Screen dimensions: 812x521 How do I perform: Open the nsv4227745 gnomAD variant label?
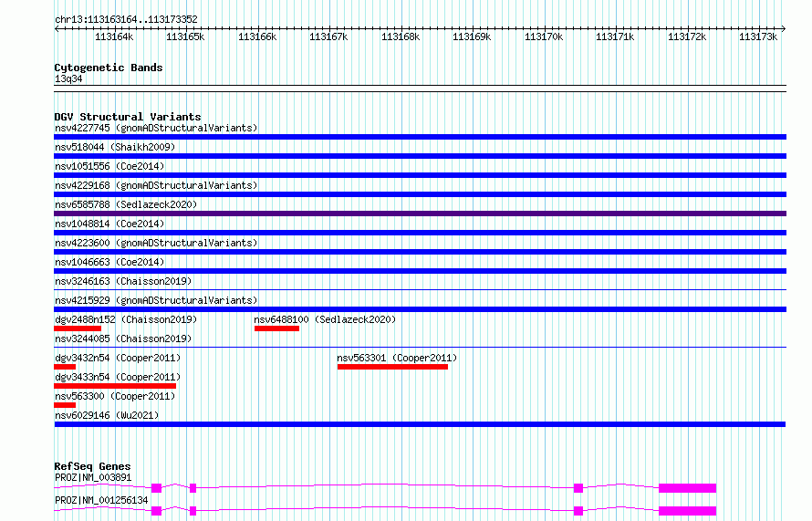click(x=156, y=128)
